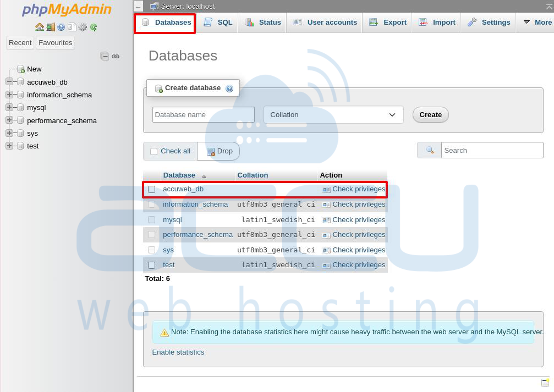Click the Create button
This screenshot has height=392, width=554.
tap(430, 115)
